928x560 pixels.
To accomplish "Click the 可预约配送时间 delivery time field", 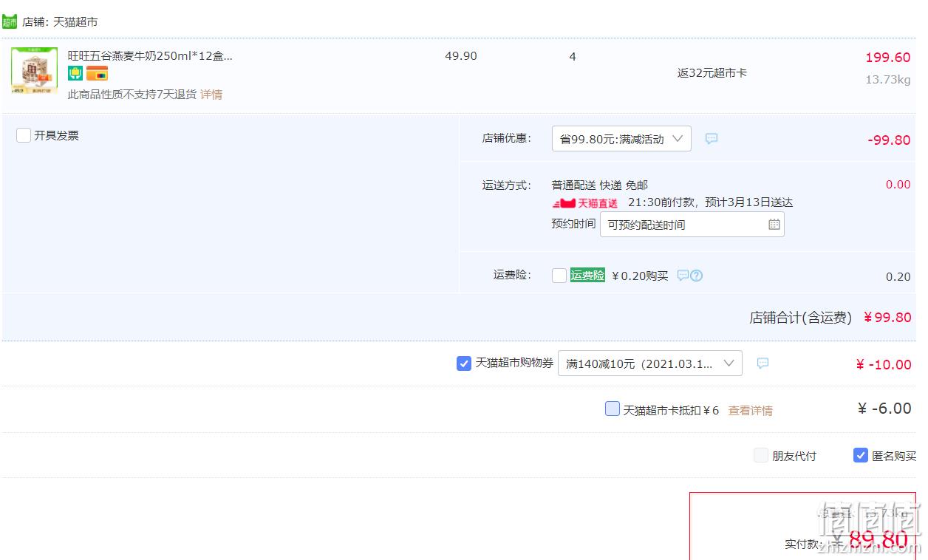I will coord(692,225).
